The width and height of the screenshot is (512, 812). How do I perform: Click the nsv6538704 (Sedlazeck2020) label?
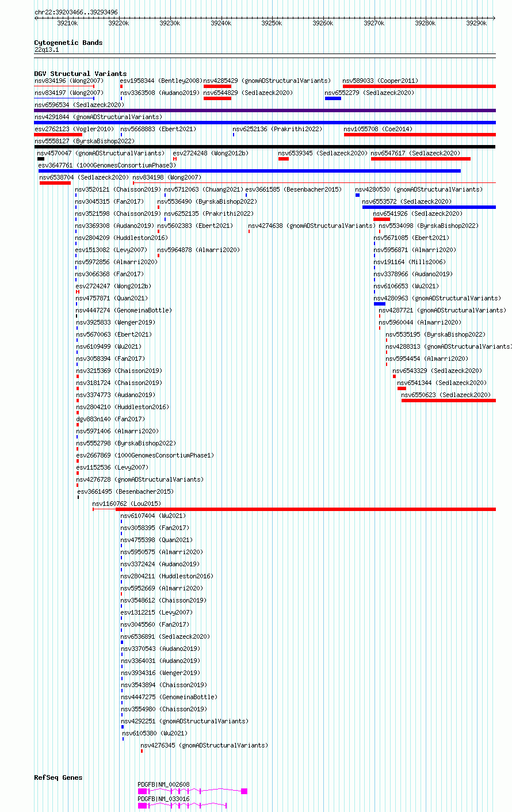coord(84,177)
